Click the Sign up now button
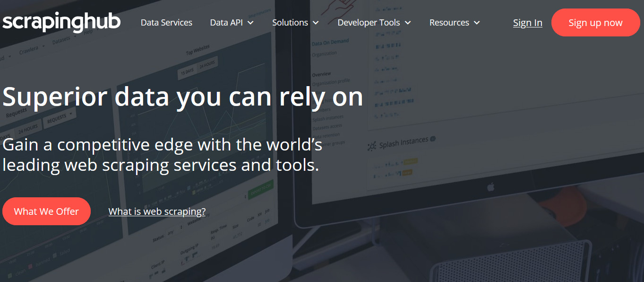 tap(595, 22)
